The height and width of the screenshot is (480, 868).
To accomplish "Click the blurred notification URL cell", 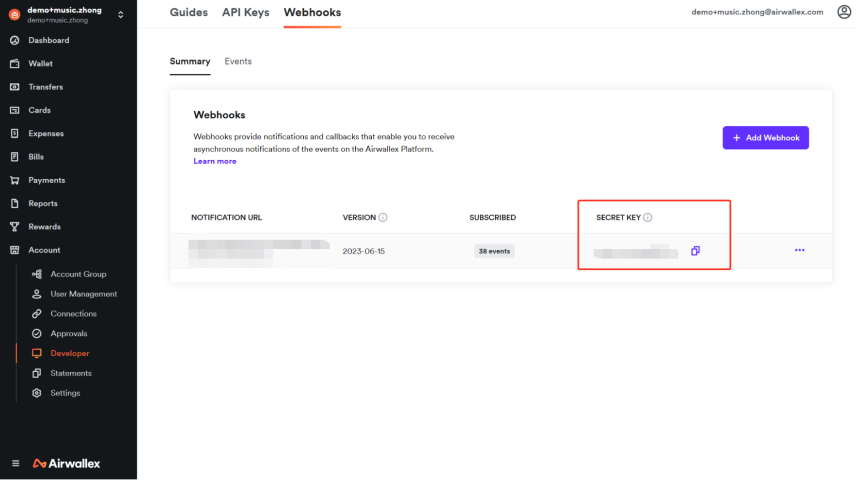I will tap(259, 253).
